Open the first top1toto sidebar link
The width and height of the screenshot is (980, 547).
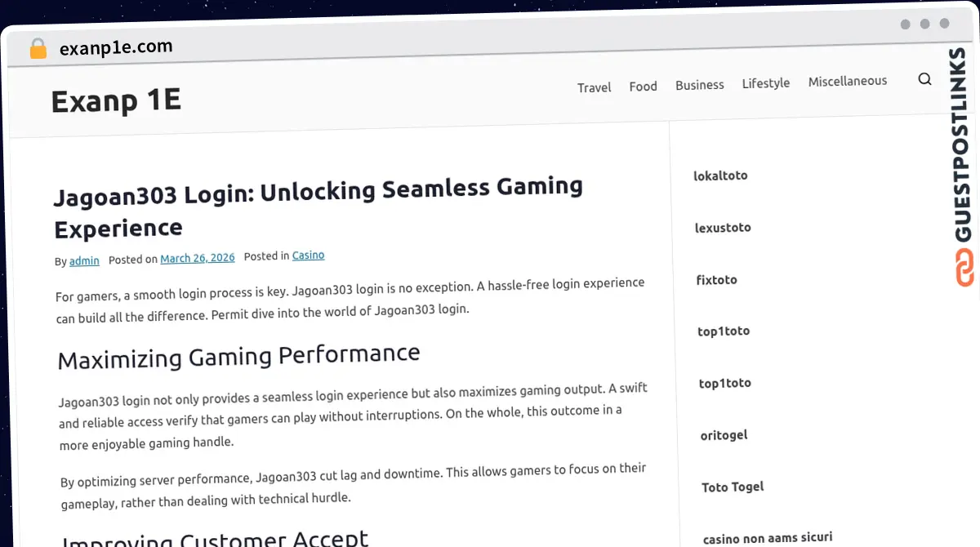coord(724,331)
